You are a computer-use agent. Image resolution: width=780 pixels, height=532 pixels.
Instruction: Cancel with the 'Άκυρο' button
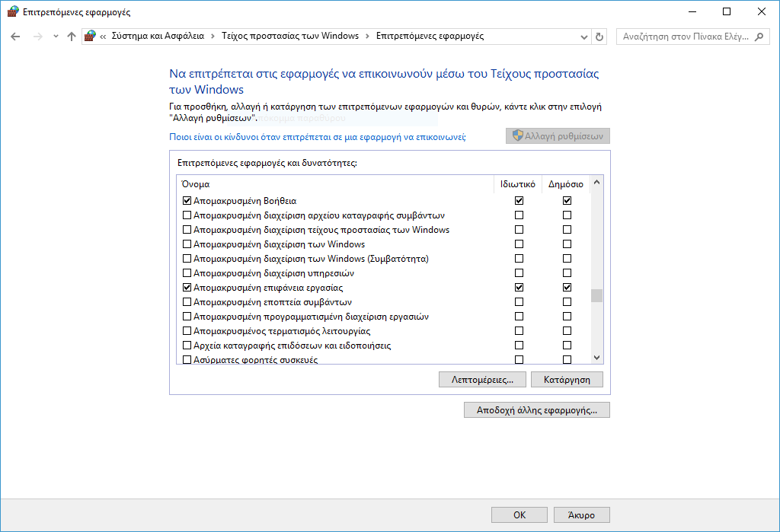pyautogui.click(x=581, y=515)
